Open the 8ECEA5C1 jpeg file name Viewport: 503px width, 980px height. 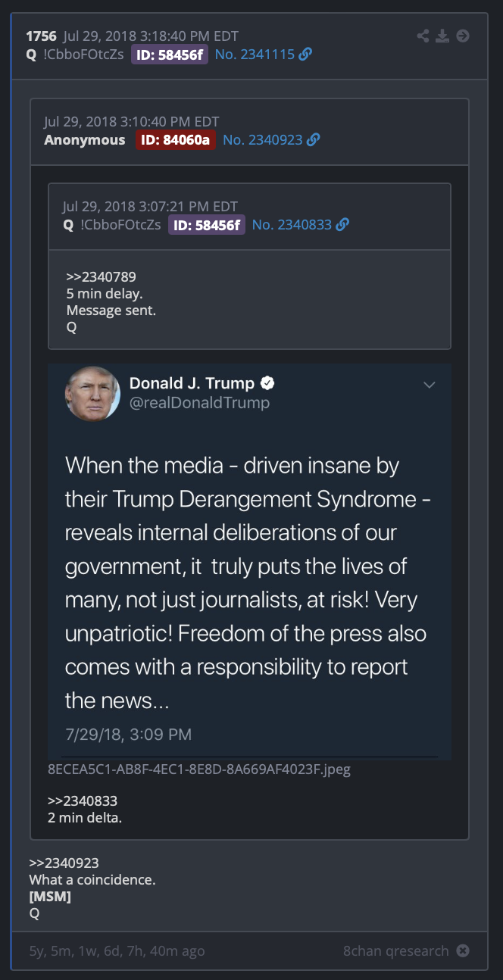(199, 770)
